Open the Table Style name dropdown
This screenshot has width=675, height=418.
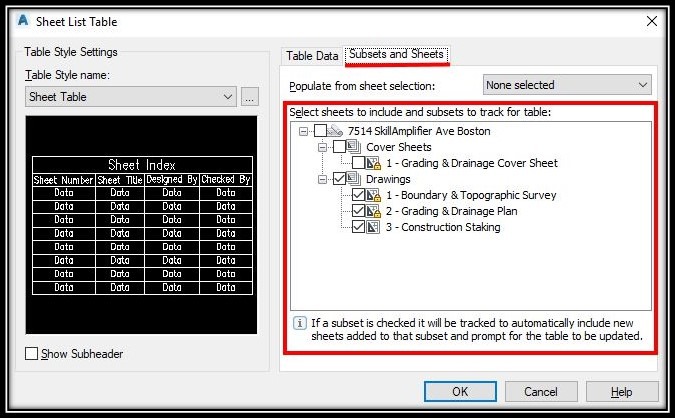(x=131, y=96)
